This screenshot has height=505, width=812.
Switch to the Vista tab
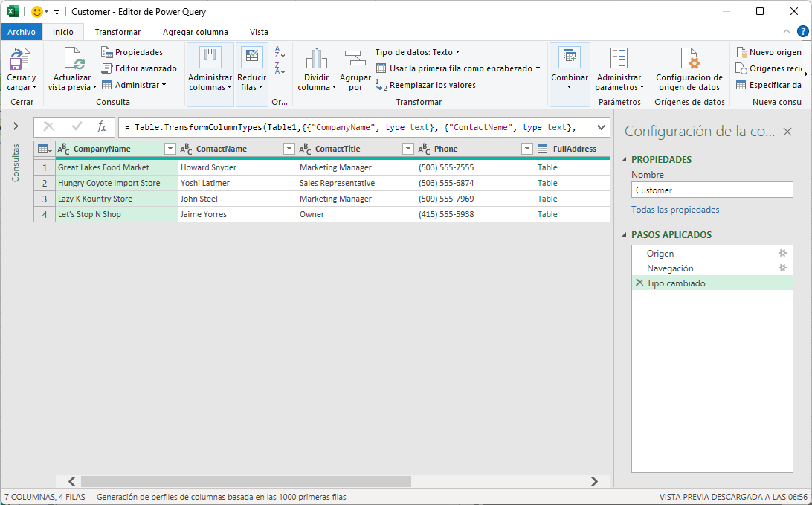pos(259,31)
